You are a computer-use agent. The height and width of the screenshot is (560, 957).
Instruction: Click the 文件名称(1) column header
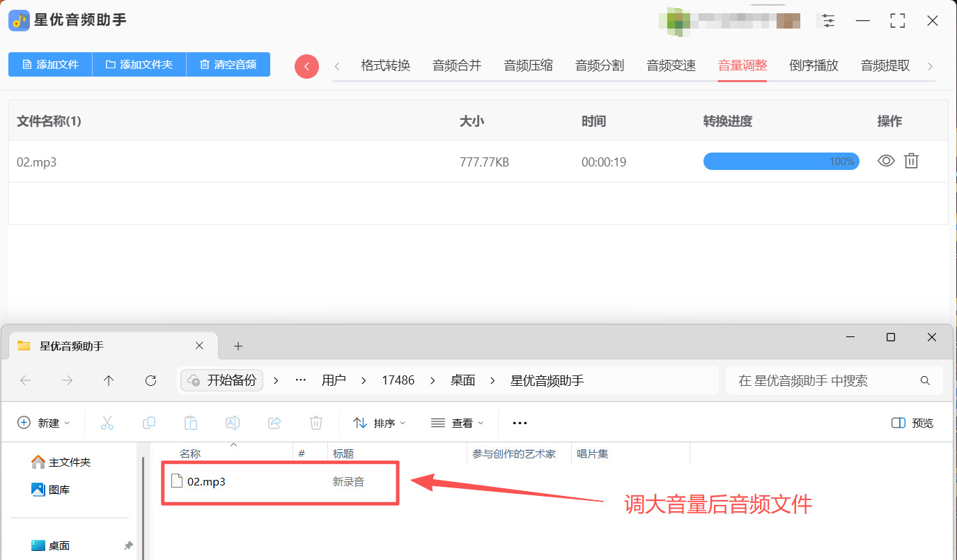click(49, 121)
